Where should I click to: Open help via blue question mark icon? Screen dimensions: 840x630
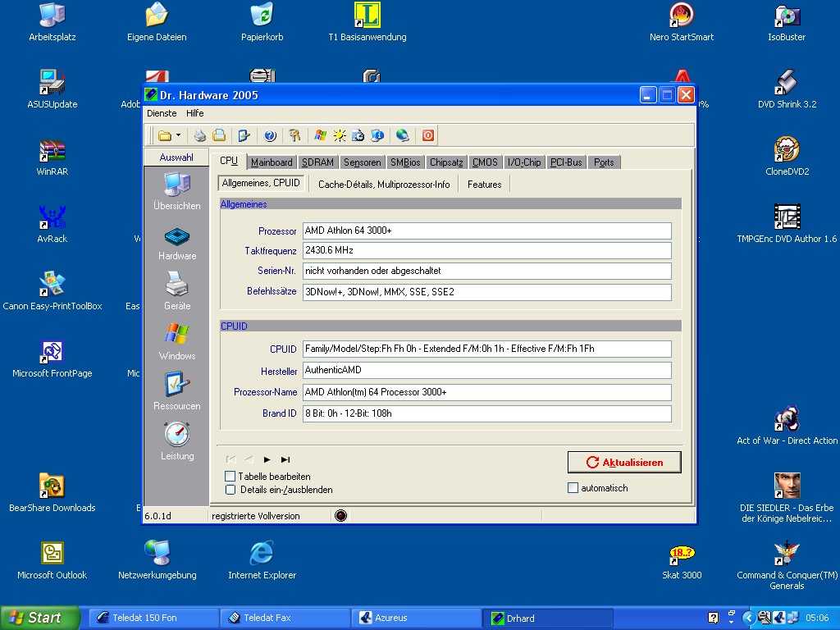pos(270,135)
